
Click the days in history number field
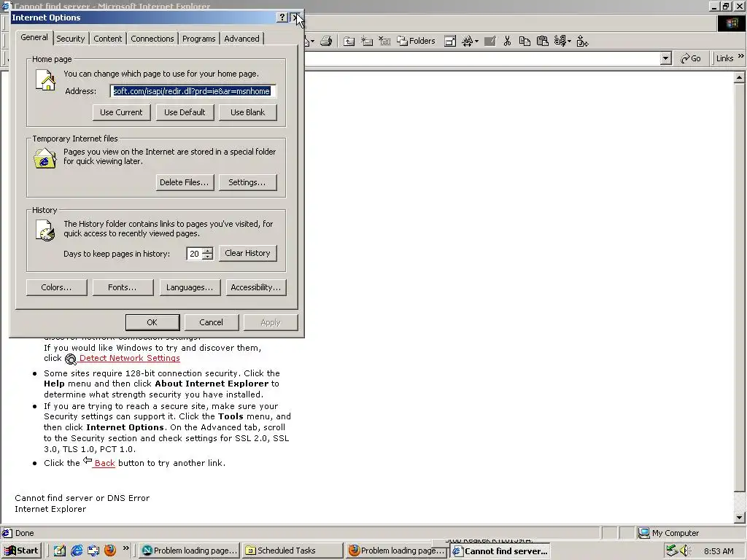coord(194,254)
